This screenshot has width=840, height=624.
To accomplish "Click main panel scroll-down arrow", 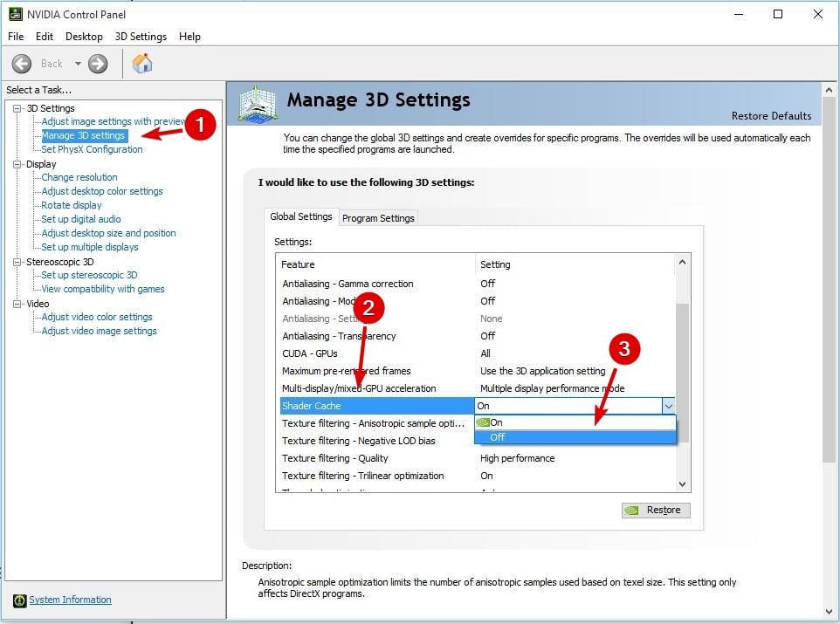I will pyautogui.click(x=830, y=612).
